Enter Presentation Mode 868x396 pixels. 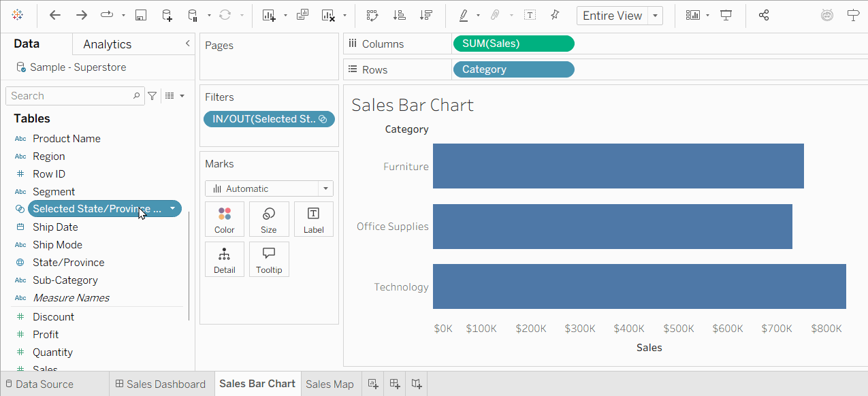[726, 15]
